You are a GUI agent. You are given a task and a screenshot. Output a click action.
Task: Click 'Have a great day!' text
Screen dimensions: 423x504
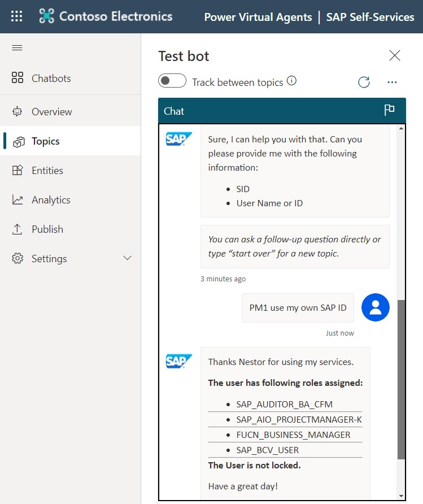pos(243,486)
